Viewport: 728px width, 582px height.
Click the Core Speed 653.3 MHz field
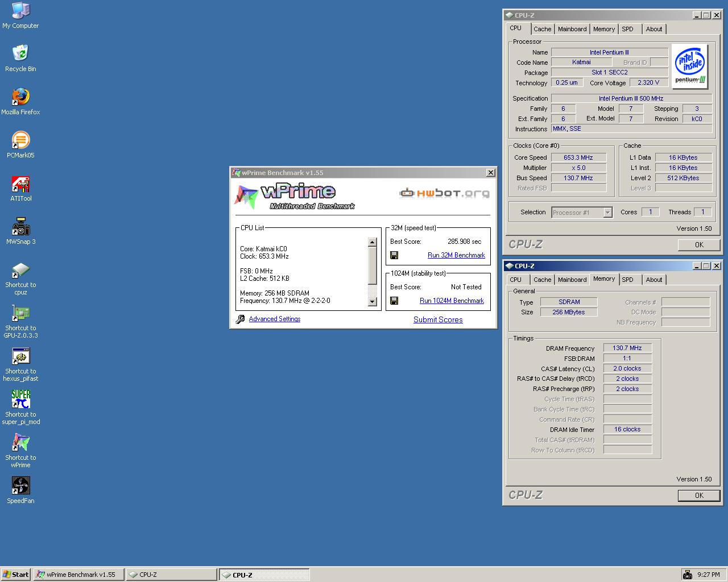coord(578,157)
